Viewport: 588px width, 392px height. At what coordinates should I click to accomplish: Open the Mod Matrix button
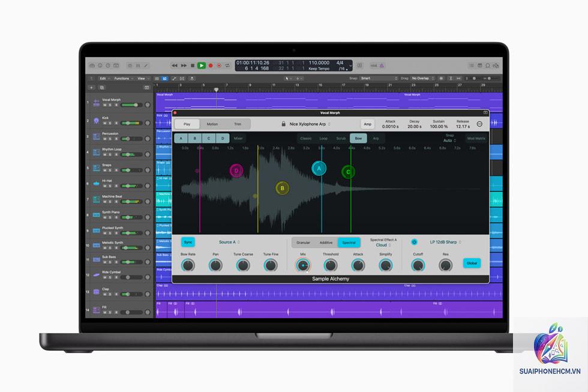click(476, 139)
